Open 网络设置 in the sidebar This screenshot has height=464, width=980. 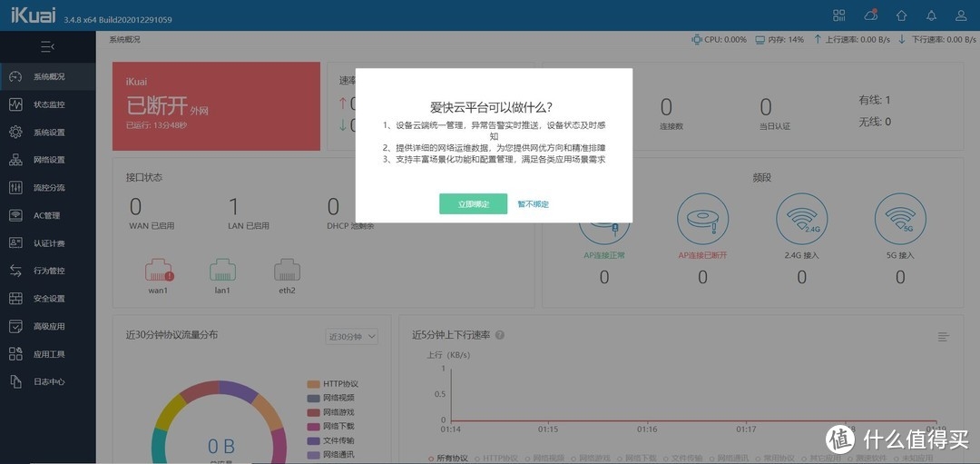pyautogui.click(x=48, y=160)
